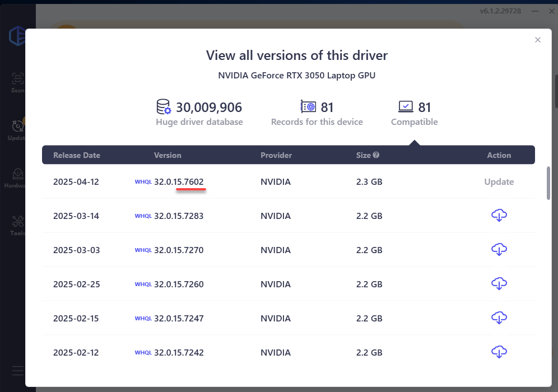Viewport: 558px width, 392px height.
Task: Open the hamburger menu at bottom left
Action: tap(18, 371)
